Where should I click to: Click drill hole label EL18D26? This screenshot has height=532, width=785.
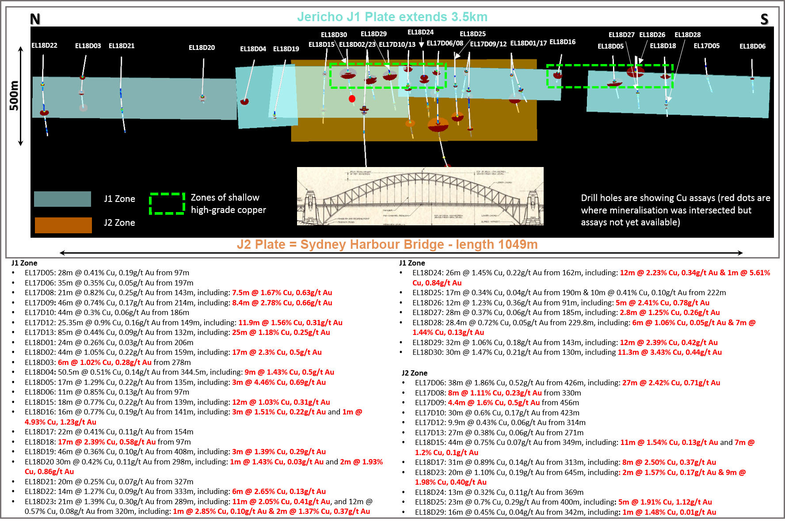(652, 34)
